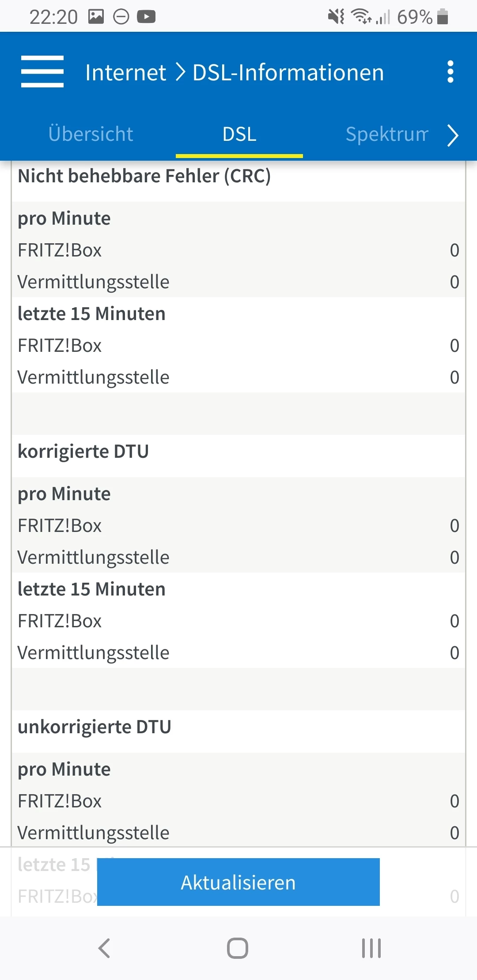The width and height of the screenshot is (477, 980).
Task: Tap the battery icon in status bar
Action: pos(443,17)
